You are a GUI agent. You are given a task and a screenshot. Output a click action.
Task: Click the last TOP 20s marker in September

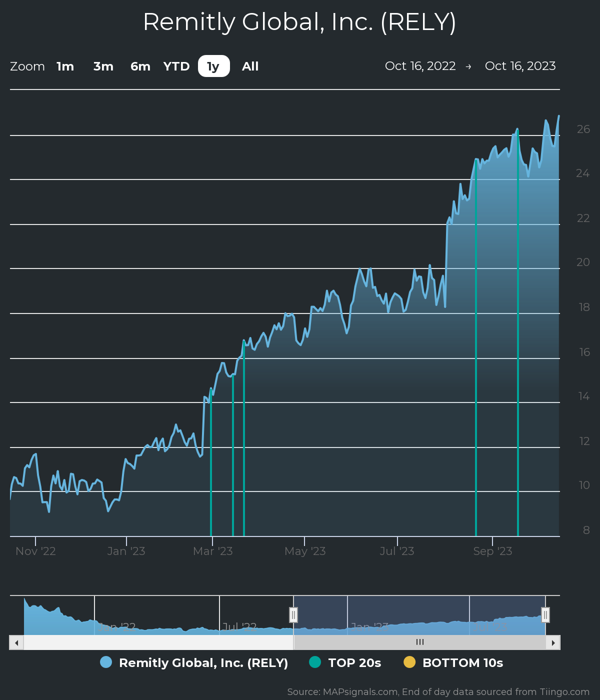518,333
